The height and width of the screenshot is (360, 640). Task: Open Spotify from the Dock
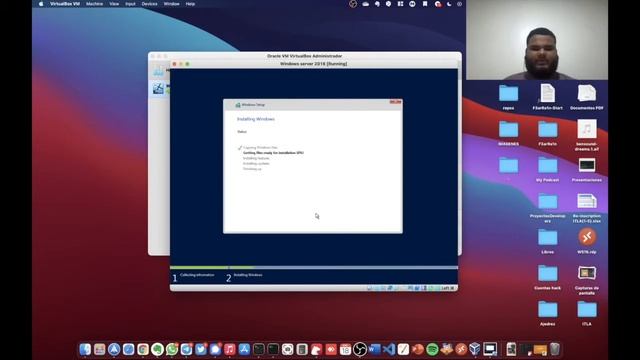pos(432,349)
